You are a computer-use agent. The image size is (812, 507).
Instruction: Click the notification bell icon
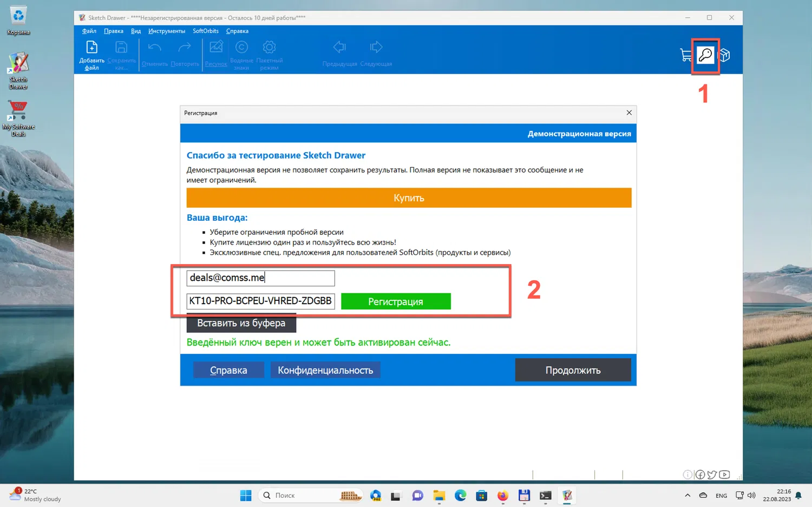pos(798,495)
